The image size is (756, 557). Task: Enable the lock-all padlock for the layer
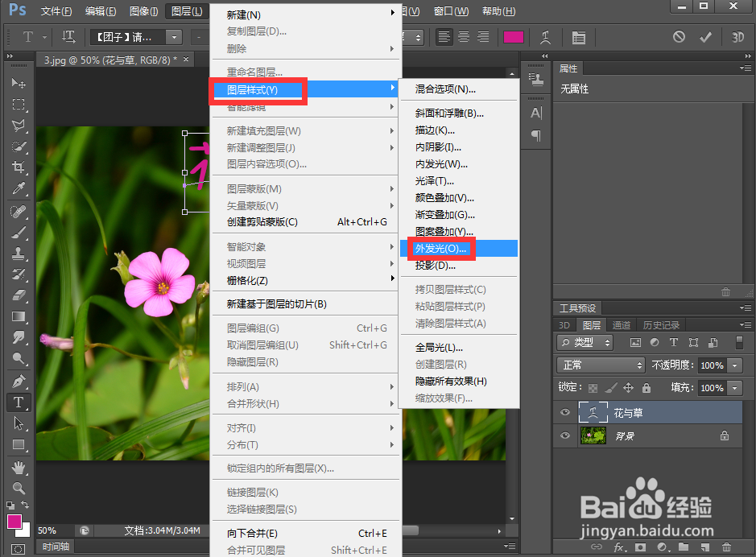[647, 388]
